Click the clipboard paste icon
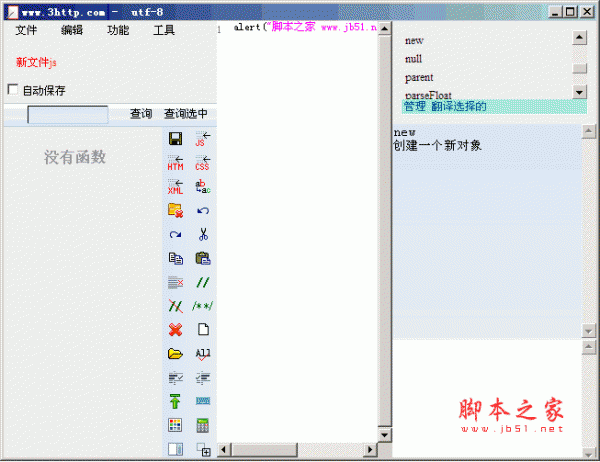This screenshot has width=600, height=462. tap(203, 258)
